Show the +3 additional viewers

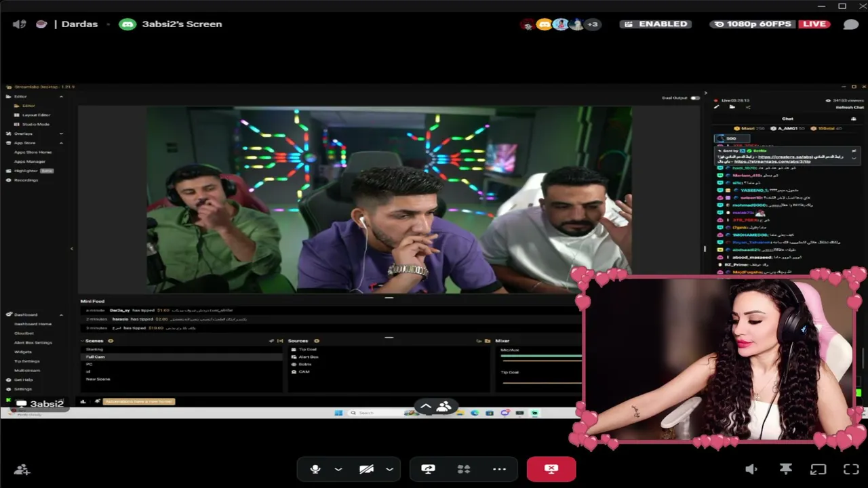[x=592, y=24]
